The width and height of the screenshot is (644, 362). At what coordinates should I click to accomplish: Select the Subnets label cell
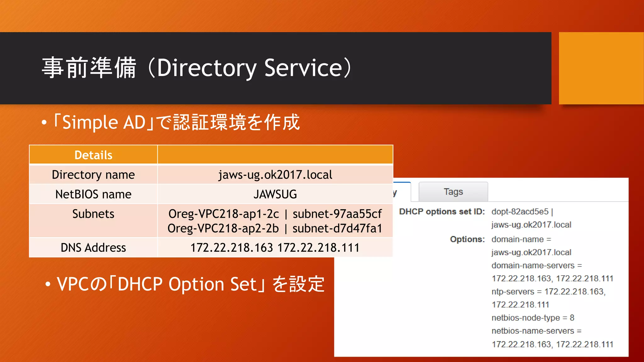tap(93, 221)
